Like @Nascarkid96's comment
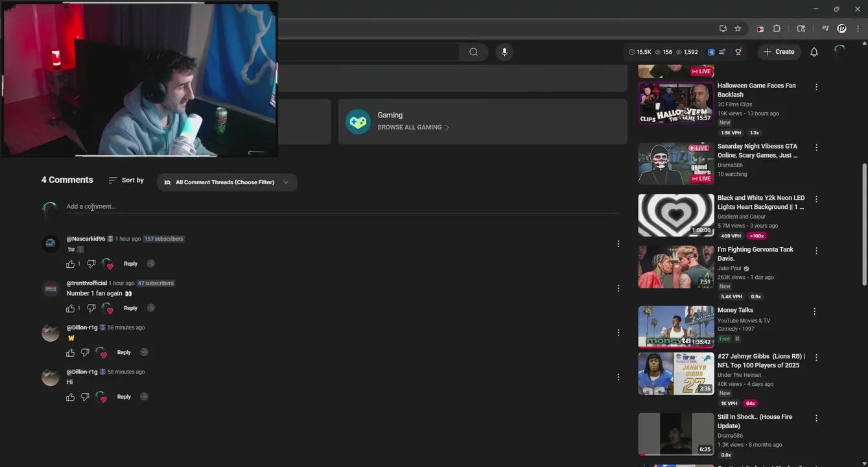 pyautogui.click(x=71, y=264)
